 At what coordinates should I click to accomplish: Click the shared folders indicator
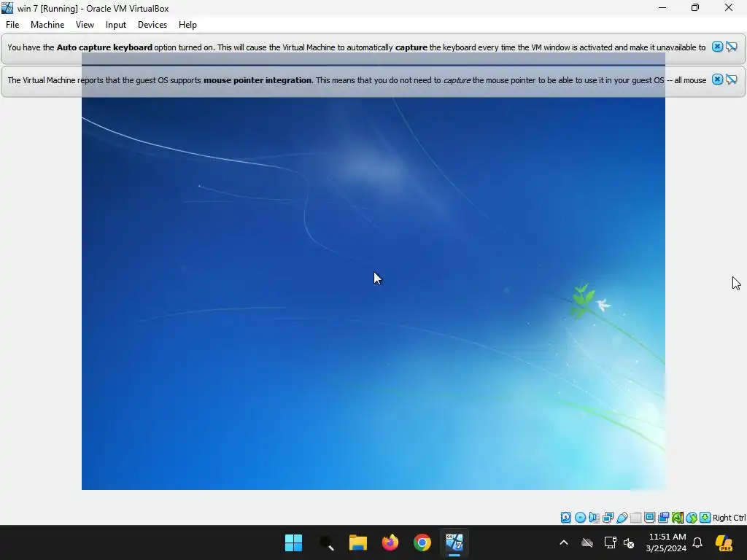coord(635,517)
